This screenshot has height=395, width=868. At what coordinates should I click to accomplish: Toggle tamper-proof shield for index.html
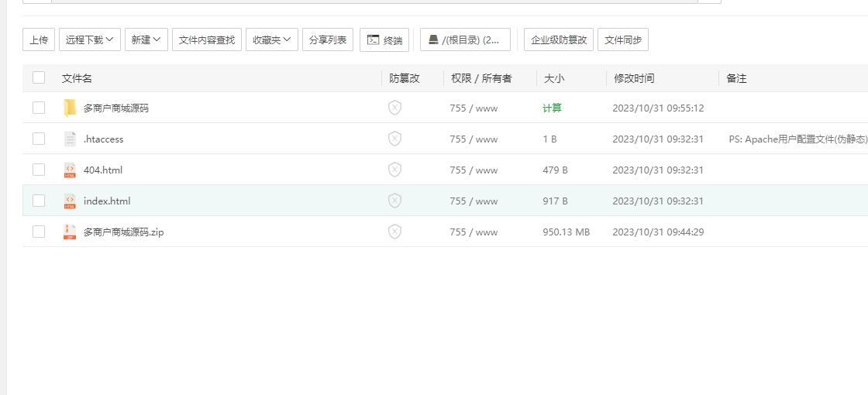tap(394, 201)
